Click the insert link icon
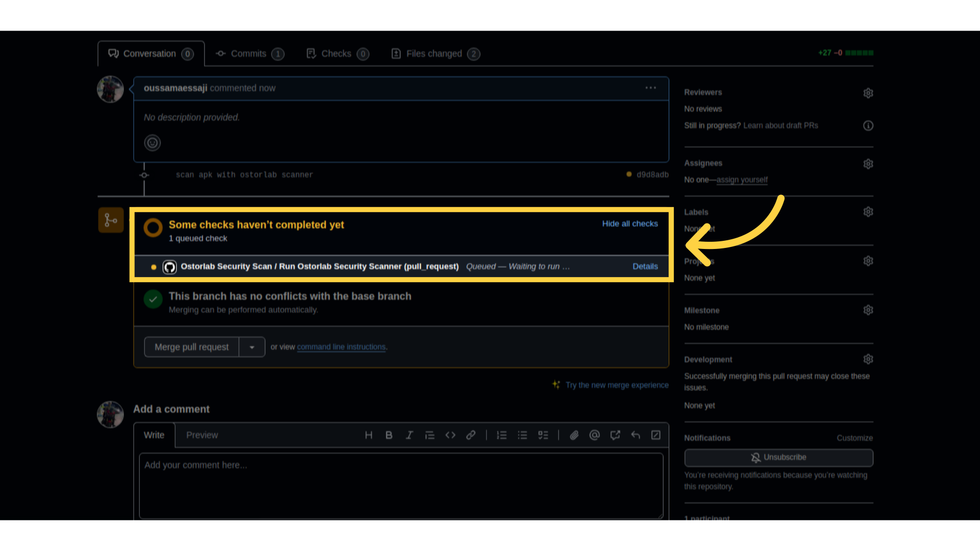Viewport: 980px width, 551px height. click(x=471, y=435)
